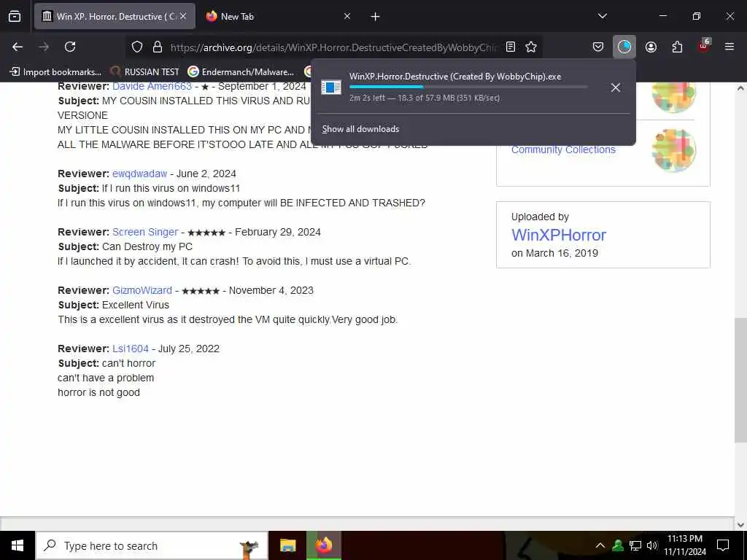Viewport: 747px width, 560px height.
Task: Open uploader WinXPHorror profile
Action: coord(558,236)
